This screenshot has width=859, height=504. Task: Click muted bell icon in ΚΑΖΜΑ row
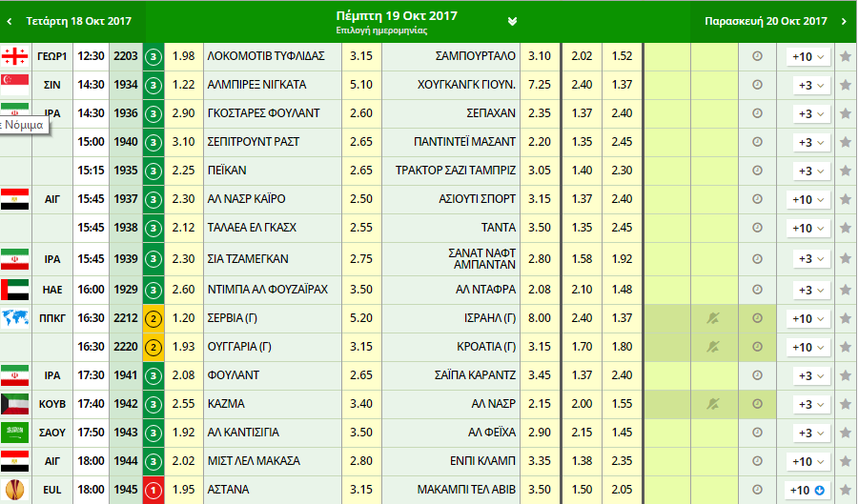tap(712, 404)
